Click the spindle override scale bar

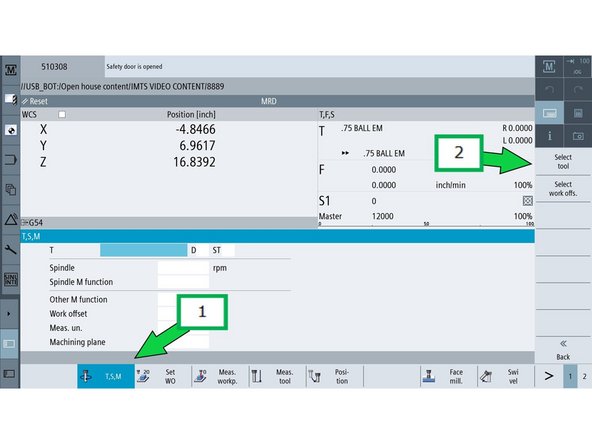pyautogui.click(x=426, y=224)
